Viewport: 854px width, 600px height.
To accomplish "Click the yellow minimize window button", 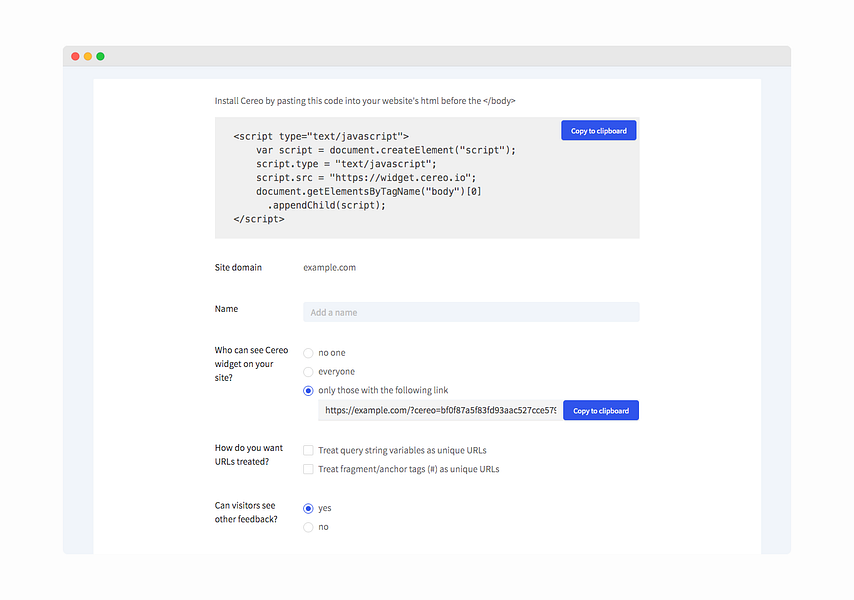I will click(88, 56).
